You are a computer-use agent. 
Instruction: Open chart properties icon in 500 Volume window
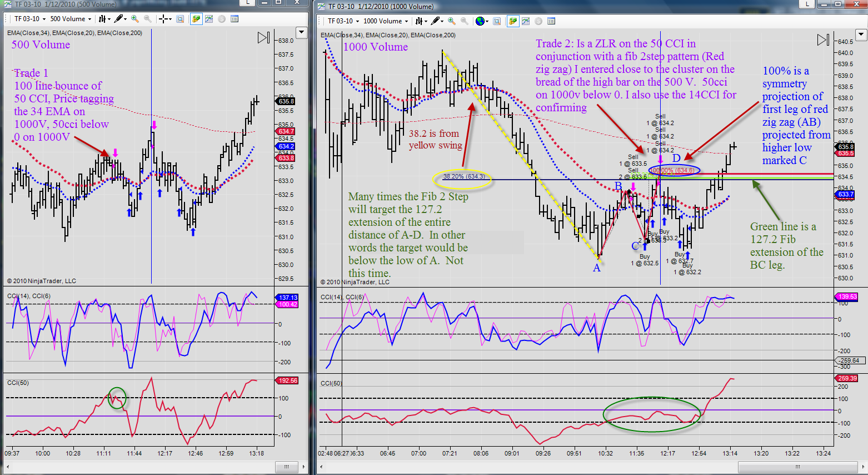tap(235, 19)
